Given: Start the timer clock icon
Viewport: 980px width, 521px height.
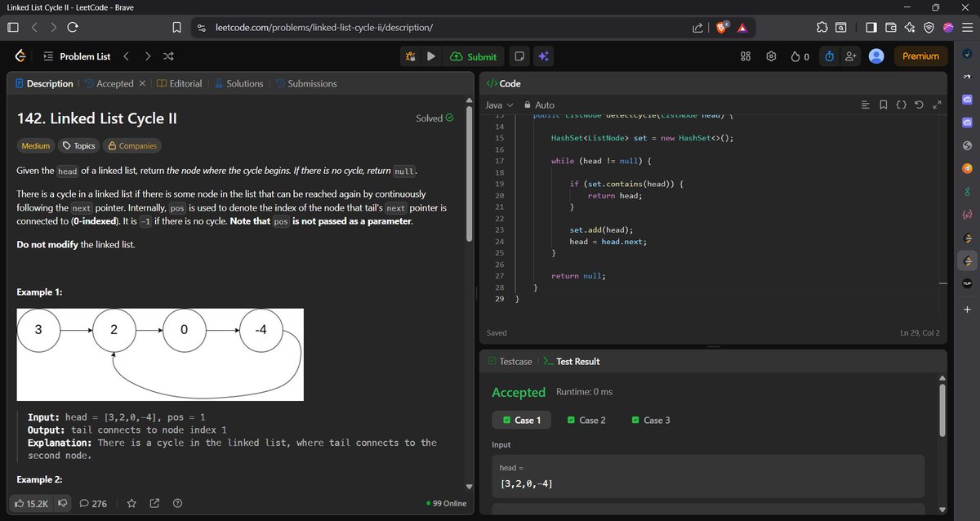Looking at the screenshot, I should point(829,56).
